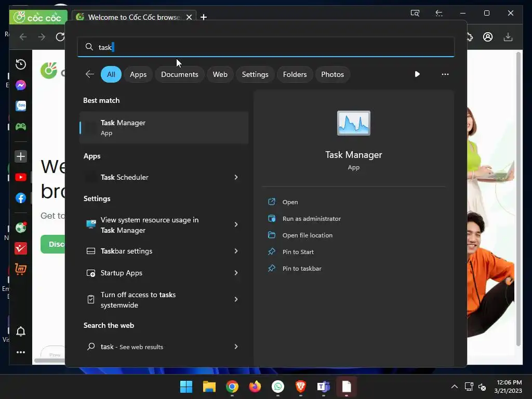Open Microsoft Teams from taskbar
The image size is (532, 399).
click(x=323, y=387)
